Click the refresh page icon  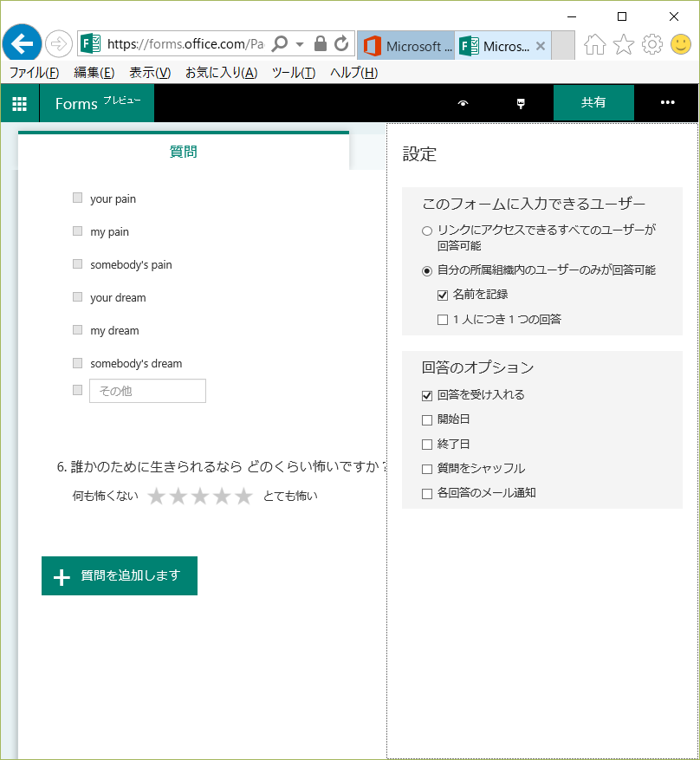341,43
